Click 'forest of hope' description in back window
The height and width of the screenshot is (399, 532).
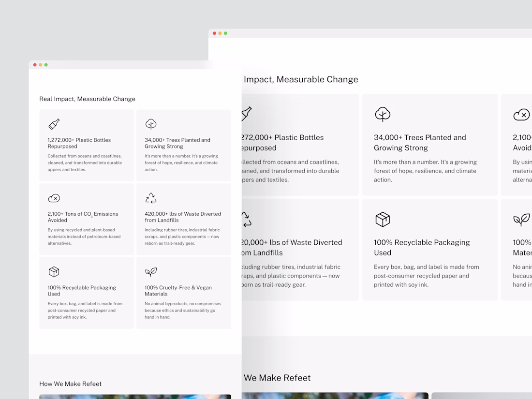pyautogui.click(x=425, y=171)
